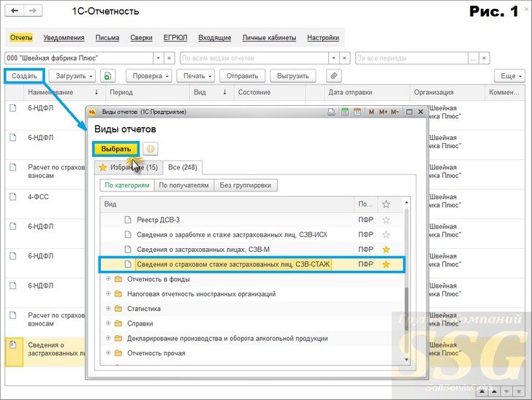Sort by the Наименование column header
Screen dimensions: 532x400
click(64, 92)
